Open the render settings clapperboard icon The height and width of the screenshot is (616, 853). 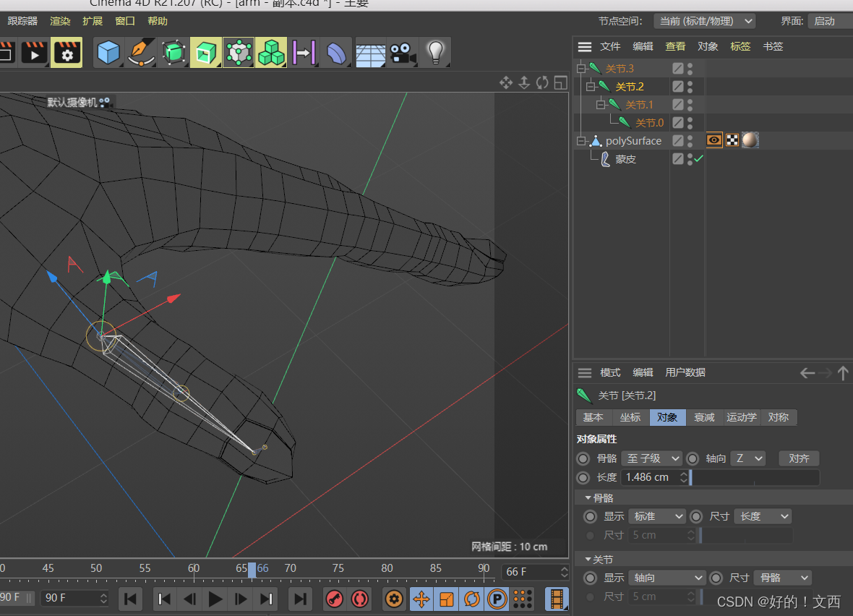point(67,53)
